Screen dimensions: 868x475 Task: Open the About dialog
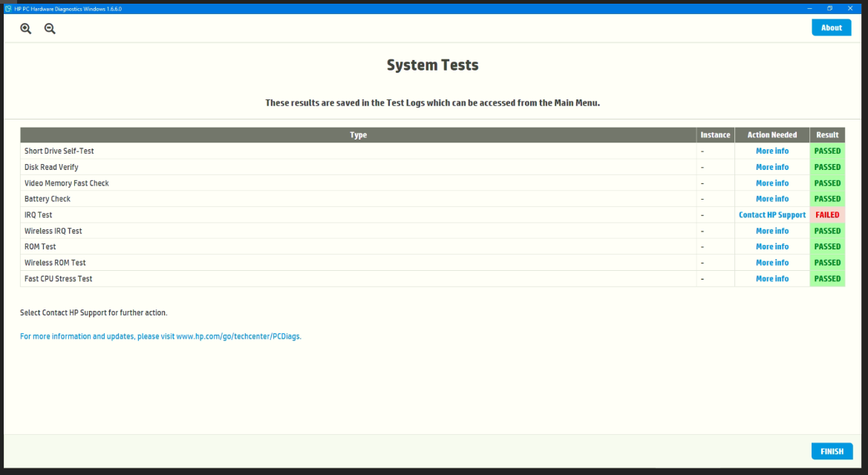click(832, 27)
